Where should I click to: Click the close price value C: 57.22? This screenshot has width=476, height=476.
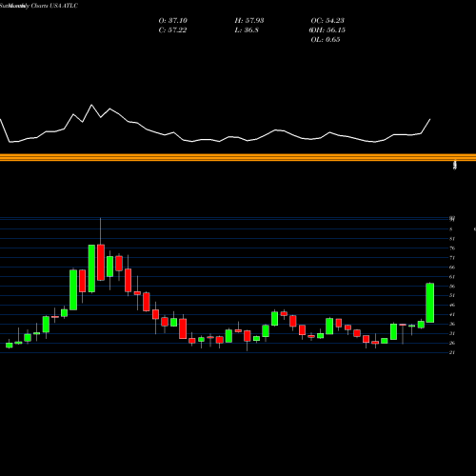(x=172, y=30)
